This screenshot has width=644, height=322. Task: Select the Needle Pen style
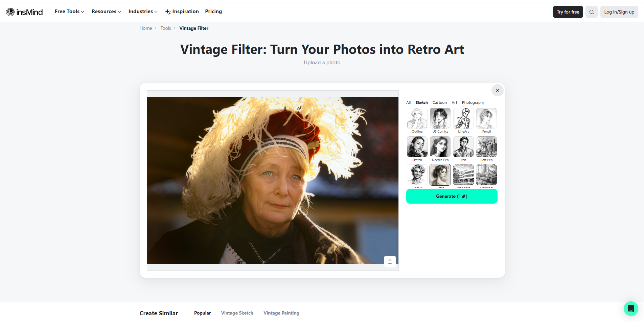[440, 146]
